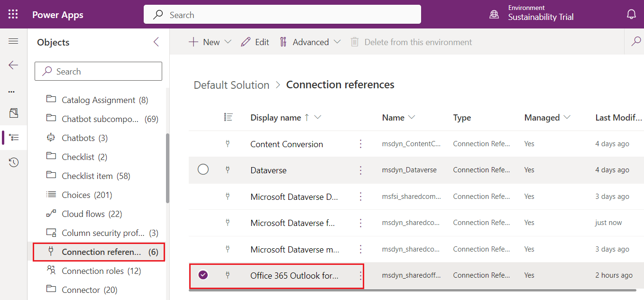This screenshot has width=644, height=300.
Task: Click the '2 hours ago' modified cell
Action: pos(614,275)
